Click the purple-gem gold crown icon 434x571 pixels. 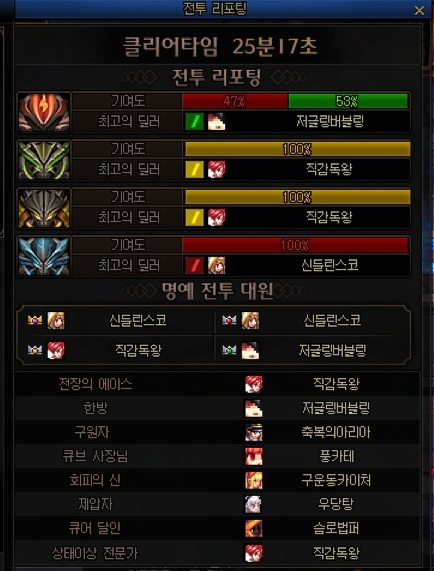point(35,320)
